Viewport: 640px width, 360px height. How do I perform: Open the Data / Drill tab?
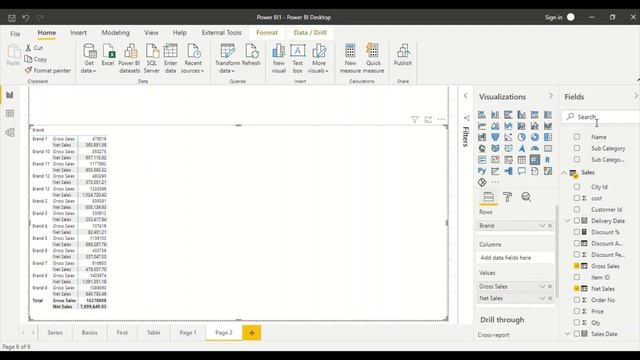310,33
